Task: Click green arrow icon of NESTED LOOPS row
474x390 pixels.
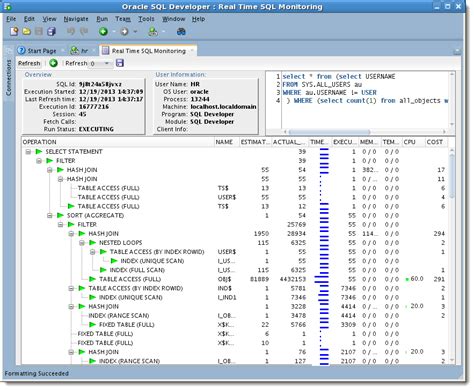Action: [92, 243]
